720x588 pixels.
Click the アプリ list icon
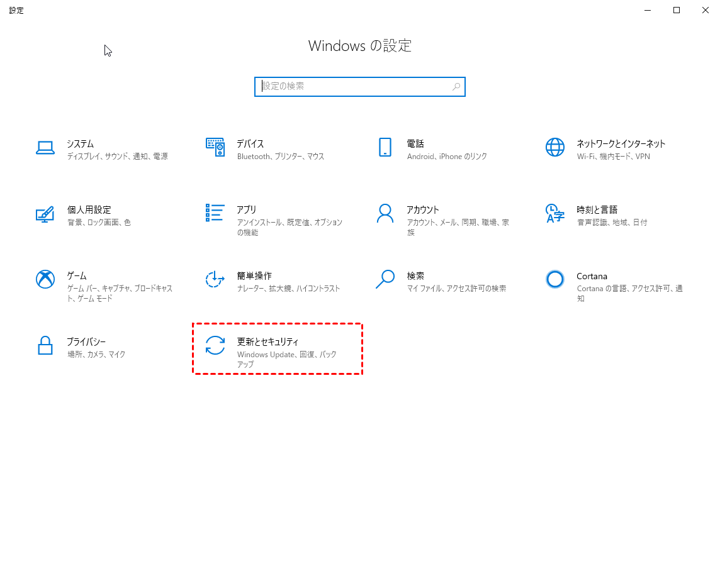point(215,213)
